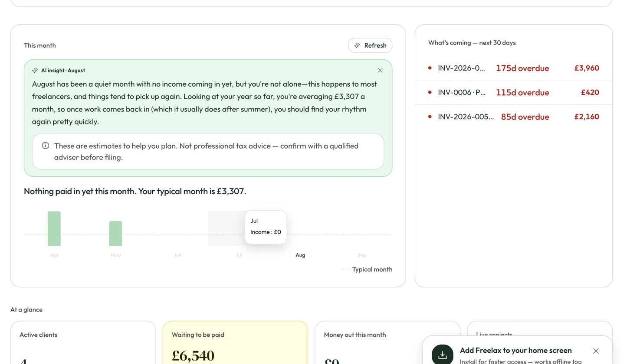Click the sparkle icon in Refresh button
Viewport: 630px width, 364px height.
click(357, 45)
